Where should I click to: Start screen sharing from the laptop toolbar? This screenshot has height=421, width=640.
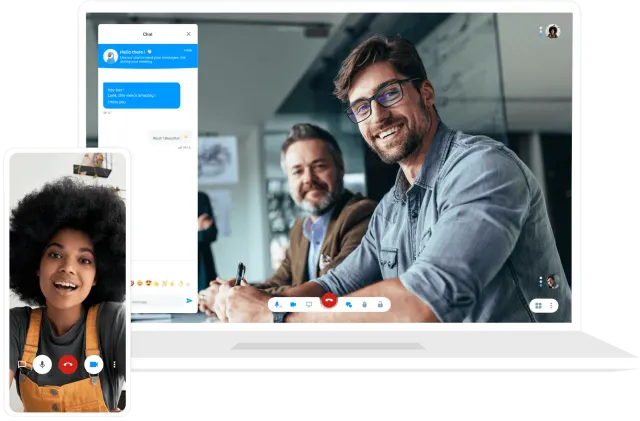click(309, 305)
